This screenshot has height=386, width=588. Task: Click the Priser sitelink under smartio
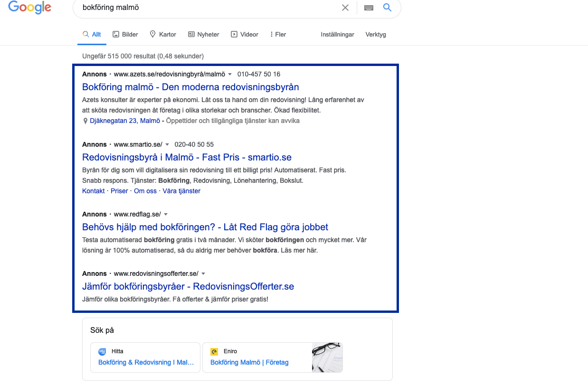pos(119,191)
